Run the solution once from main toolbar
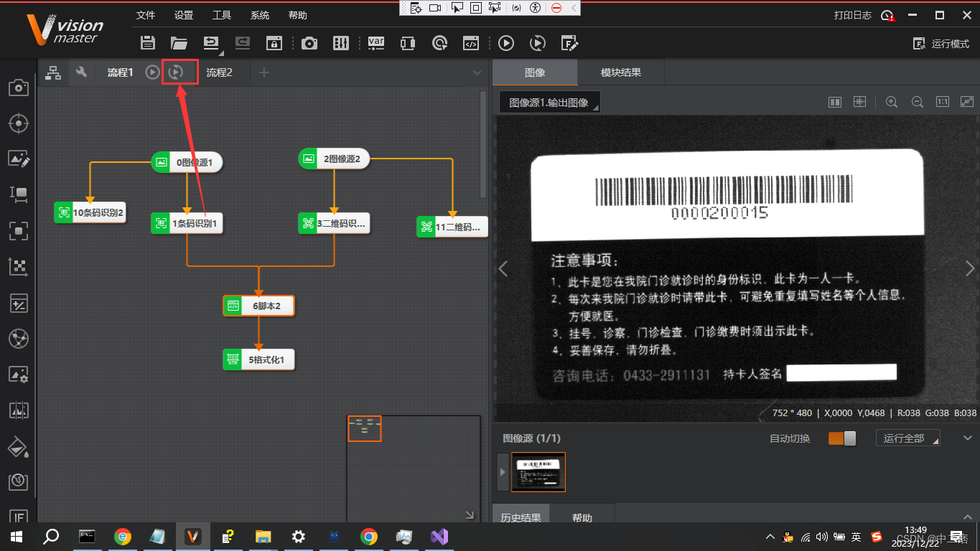The image size is (980, 551). point(506,43)
